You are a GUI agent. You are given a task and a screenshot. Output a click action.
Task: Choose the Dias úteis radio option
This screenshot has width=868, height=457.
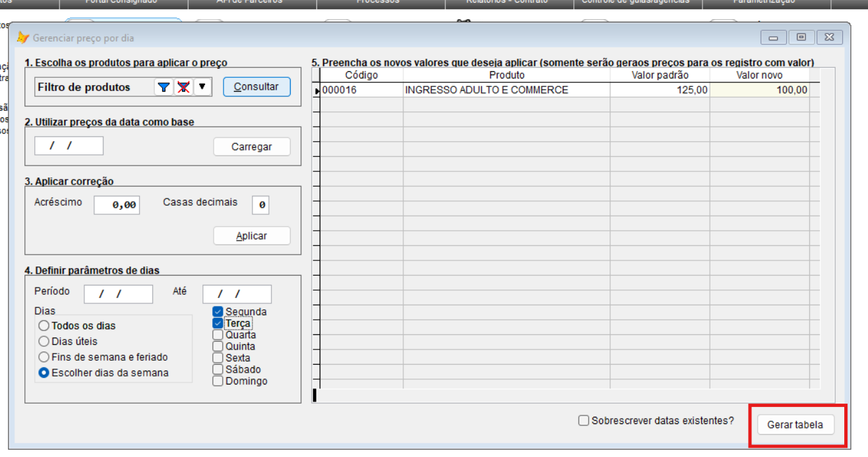tap(43, 342)
